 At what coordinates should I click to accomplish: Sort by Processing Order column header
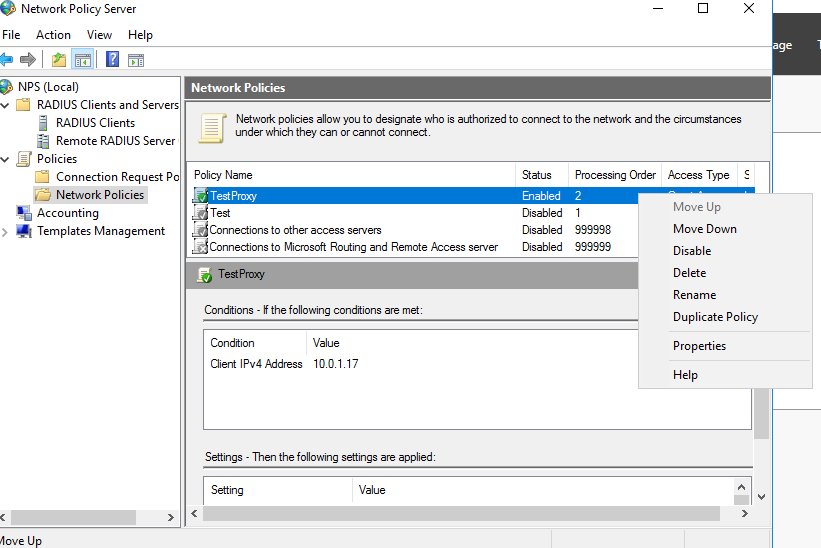(x=614, y=175)
